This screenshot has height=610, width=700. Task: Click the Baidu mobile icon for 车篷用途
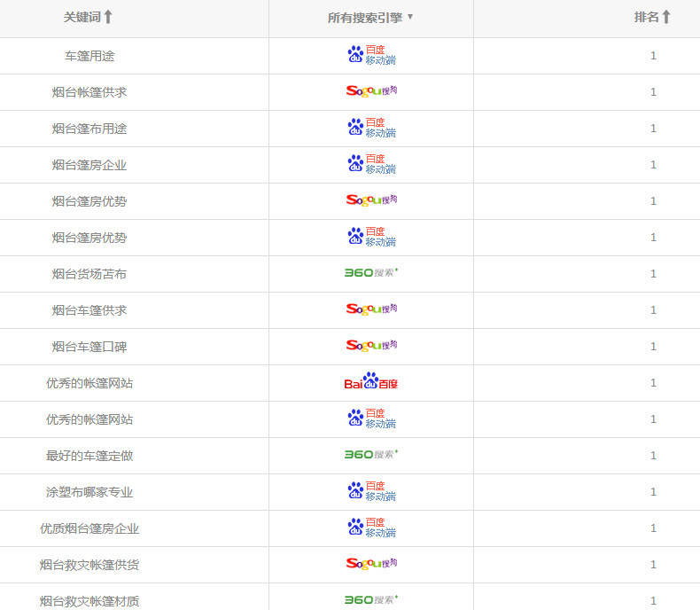tap(371, 55)
